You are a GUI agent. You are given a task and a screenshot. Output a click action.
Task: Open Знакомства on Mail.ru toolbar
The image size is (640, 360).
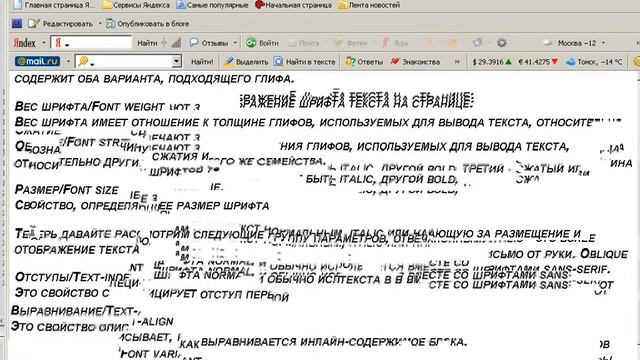pyautogui.click(x=415, y=62)
